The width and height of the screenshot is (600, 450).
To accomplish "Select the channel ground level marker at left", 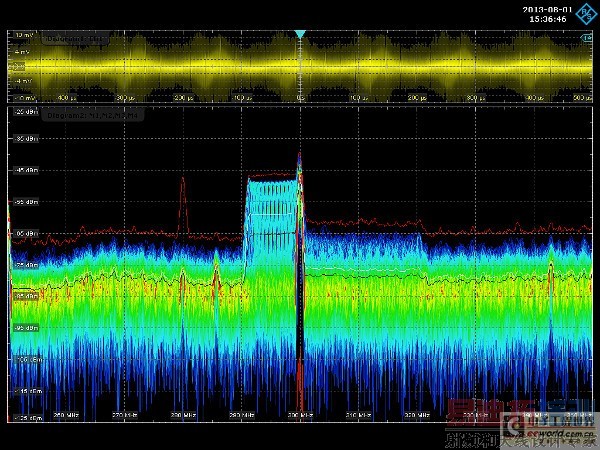I will pos(16,67).
